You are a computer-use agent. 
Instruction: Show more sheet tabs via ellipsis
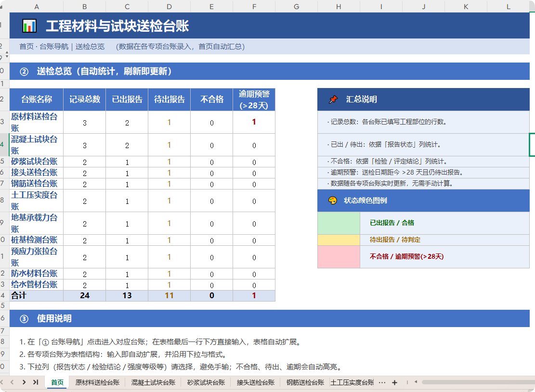point(382,382)
